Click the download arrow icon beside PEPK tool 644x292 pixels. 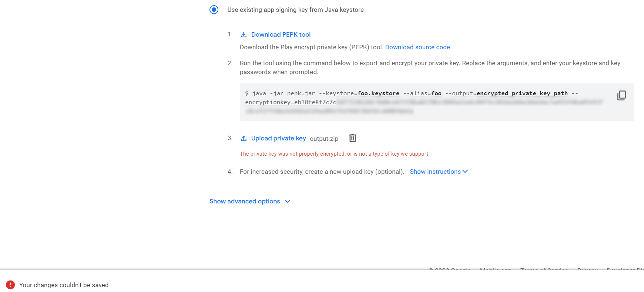(x=244, y=34)
